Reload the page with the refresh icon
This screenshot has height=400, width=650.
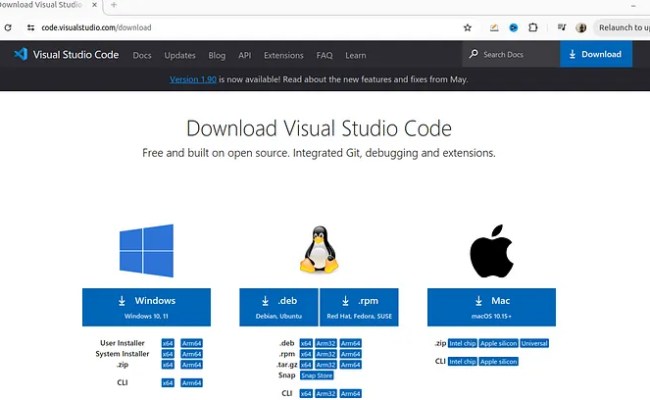tap(8, 28)
